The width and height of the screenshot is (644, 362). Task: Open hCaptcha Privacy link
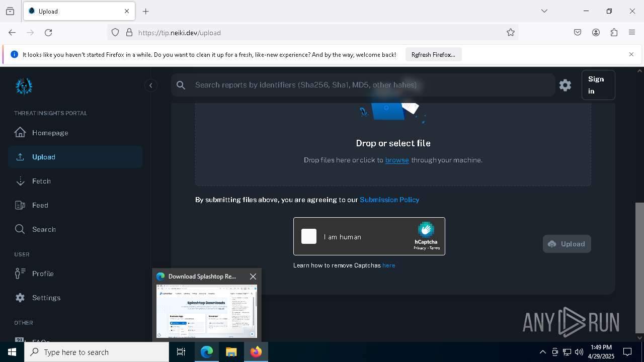pyautogui.click(x=420, y=248)
